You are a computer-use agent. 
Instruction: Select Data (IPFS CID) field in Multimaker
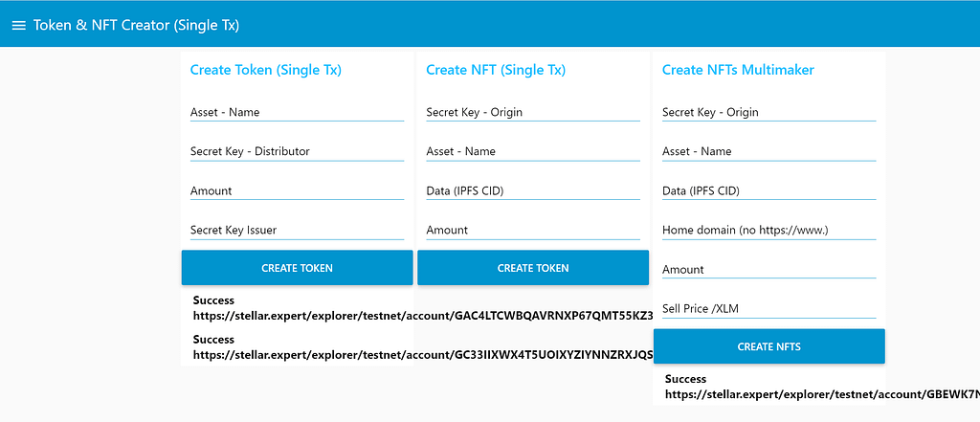point(768,190)
